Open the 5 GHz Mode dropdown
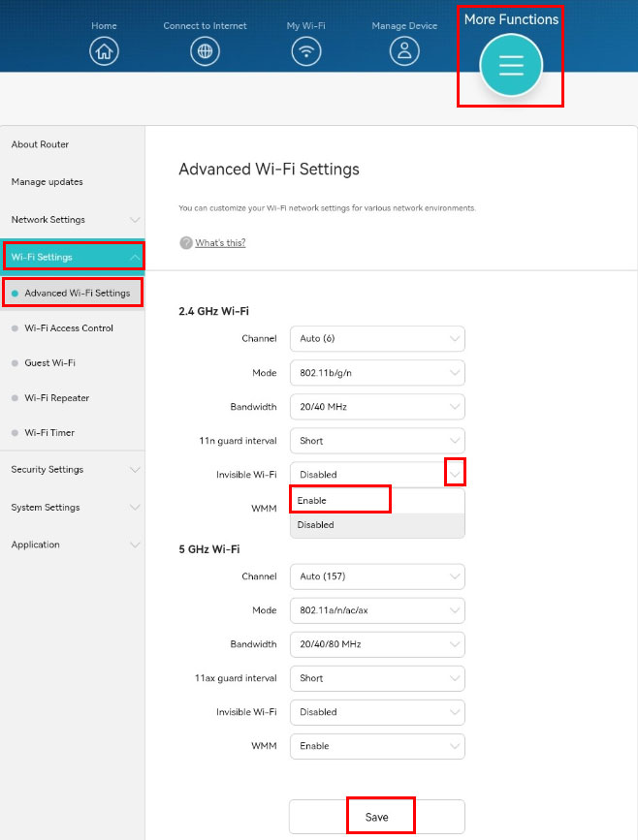The image size is (638, 840). point(377,610)
